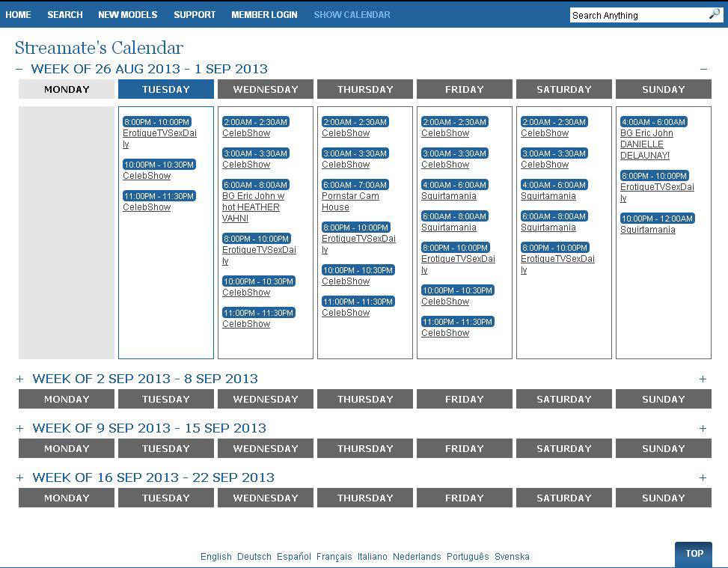
Task: Expand week of 2 Sep using left plus
Action: point(19,379)
